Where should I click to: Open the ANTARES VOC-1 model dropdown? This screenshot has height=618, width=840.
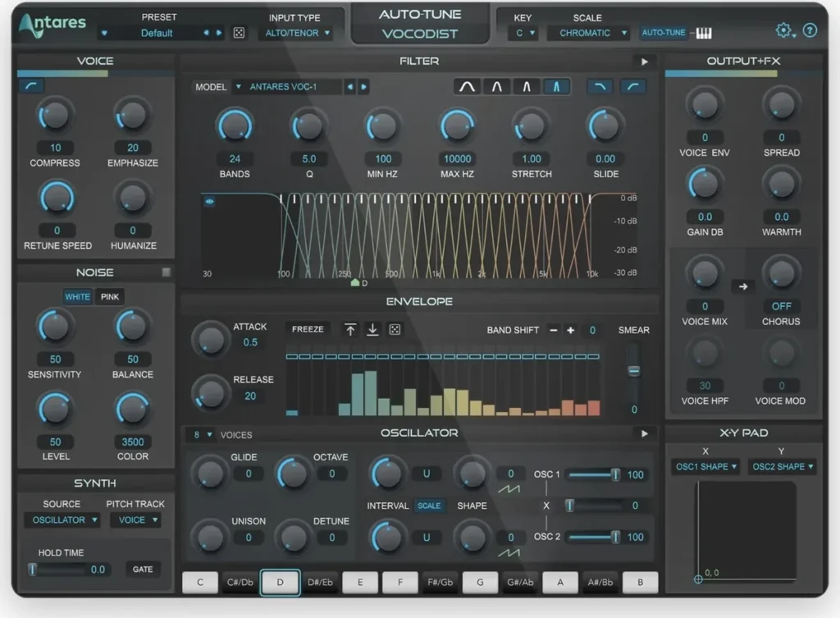pyautogui.click(x=287, y=87)
